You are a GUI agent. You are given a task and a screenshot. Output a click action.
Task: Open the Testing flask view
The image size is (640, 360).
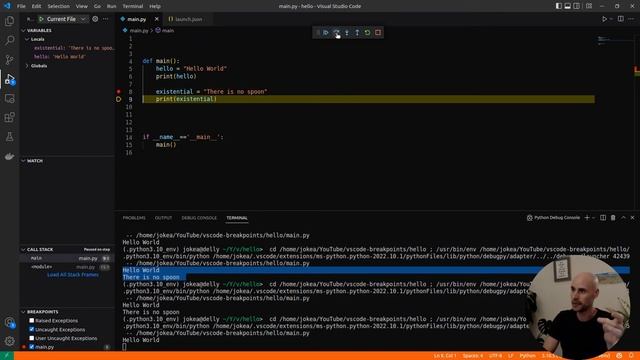[x=9, y=137]
